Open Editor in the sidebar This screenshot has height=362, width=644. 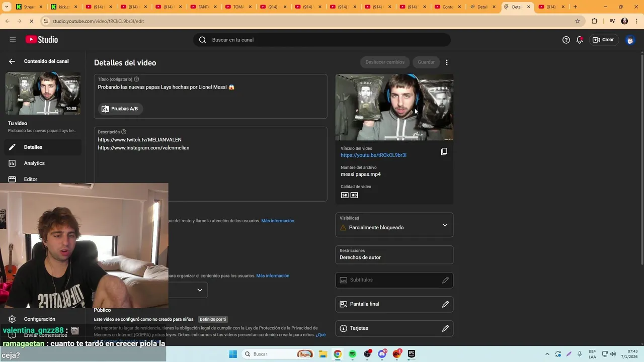tap(43, 179)
